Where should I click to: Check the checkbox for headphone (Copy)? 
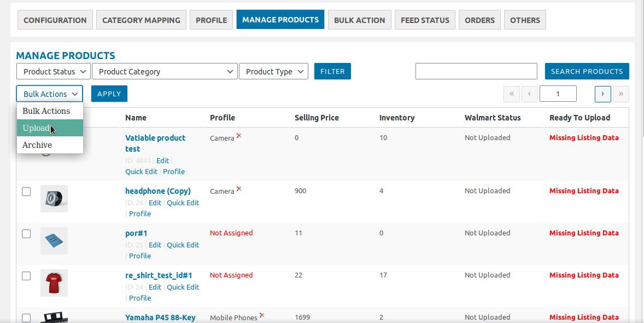[x=26, y=192]
